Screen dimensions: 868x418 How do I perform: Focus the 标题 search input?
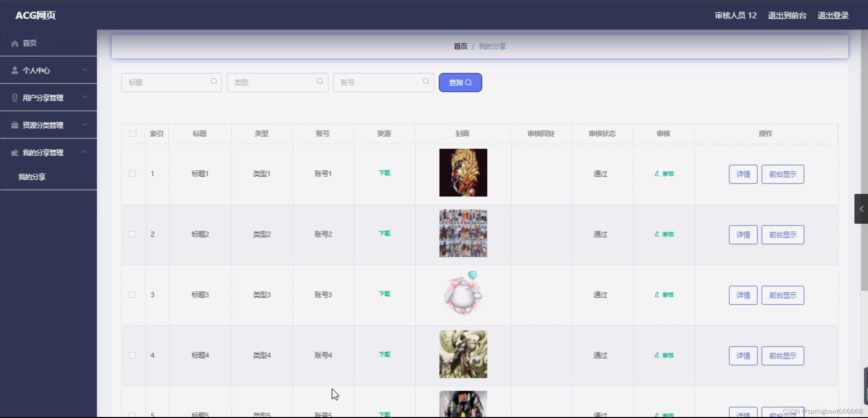tap(171, 82)
